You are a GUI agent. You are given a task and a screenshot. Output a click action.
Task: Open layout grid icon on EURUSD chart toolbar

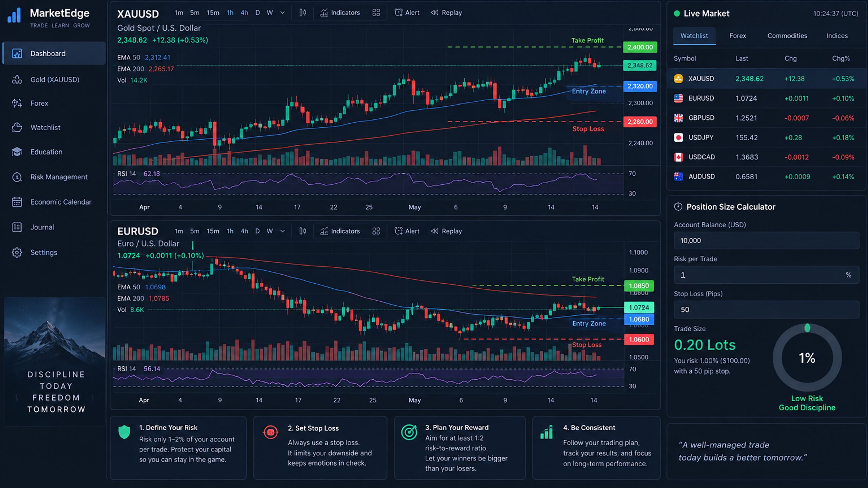376,231
